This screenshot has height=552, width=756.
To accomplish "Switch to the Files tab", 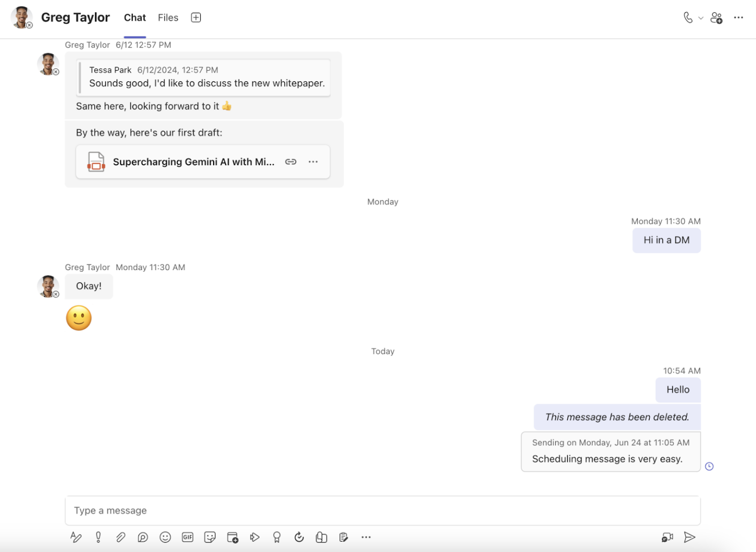I will 168,17.
